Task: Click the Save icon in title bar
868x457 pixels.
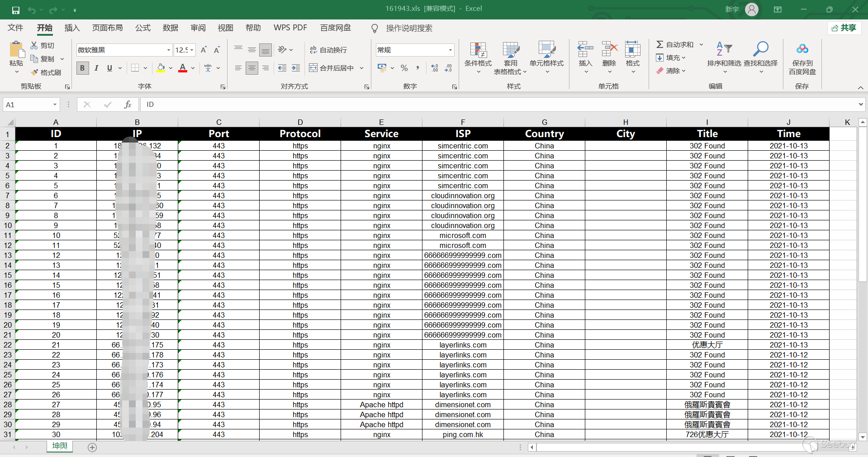Action: pos(16,10)
